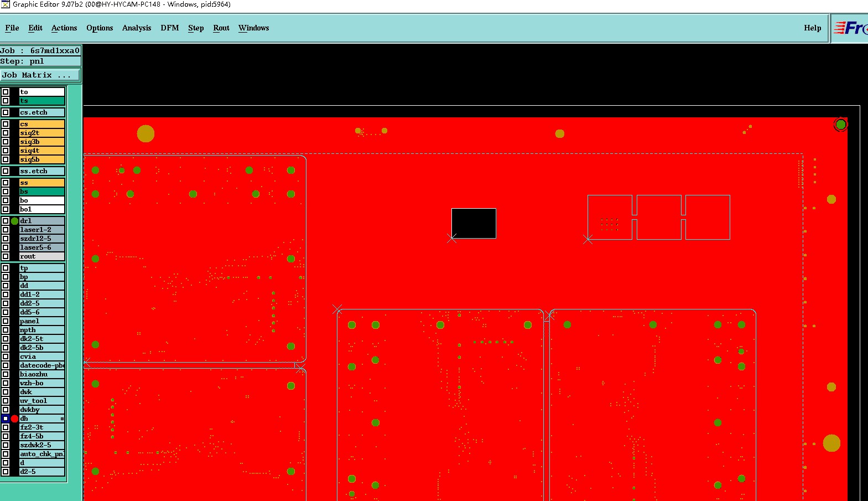Image resolution: width=868 pixels, height=501 pixels.
Task: Click the black rectangular cutout on panel
Action: 474,224
